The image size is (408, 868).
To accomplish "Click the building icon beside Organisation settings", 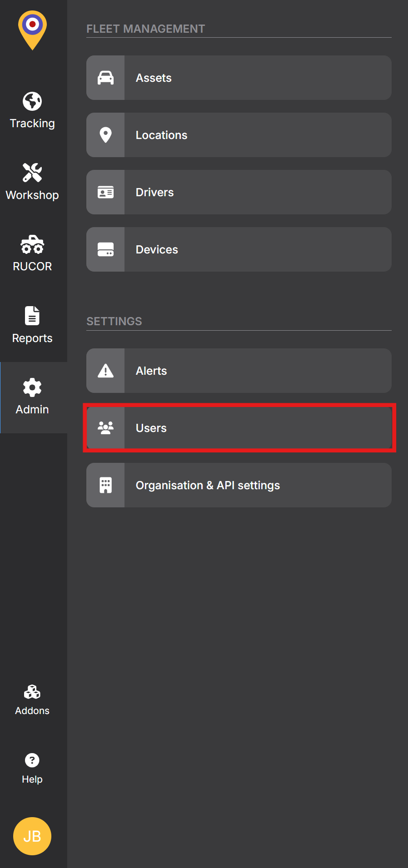I will tap(105, 485).
